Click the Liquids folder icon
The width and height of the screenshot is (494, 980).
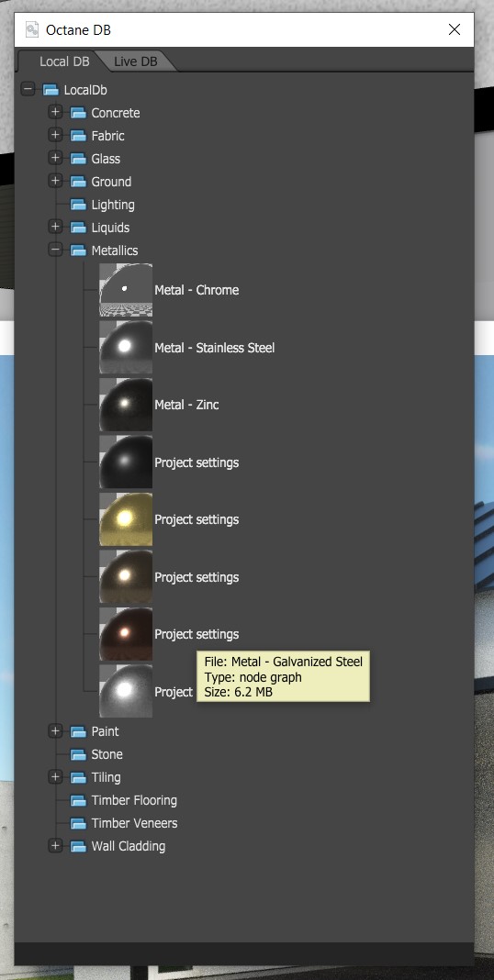point(78,228)
